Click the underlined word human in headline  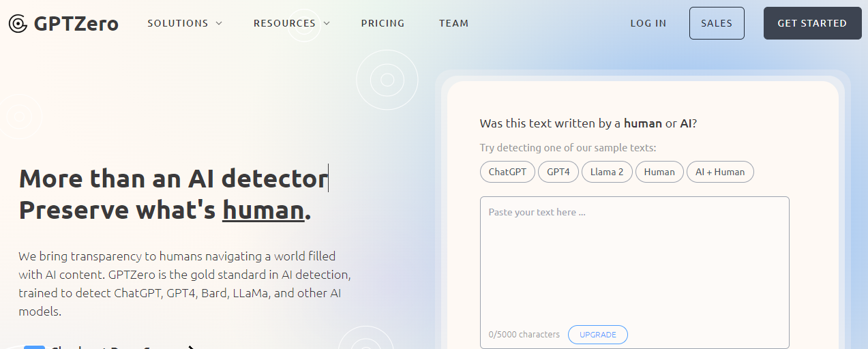pyautogui.click(x=263, y=211)
